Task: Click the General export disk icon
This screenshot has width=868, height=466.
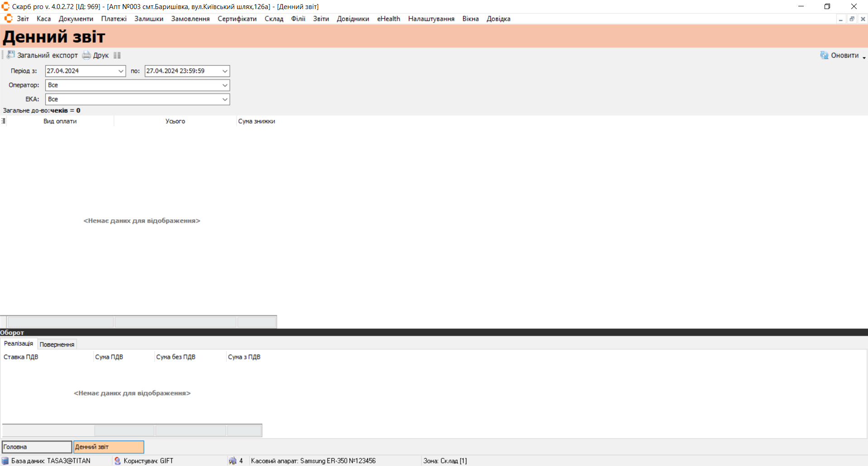Action: pyautogui.click(x=11, y=55)
